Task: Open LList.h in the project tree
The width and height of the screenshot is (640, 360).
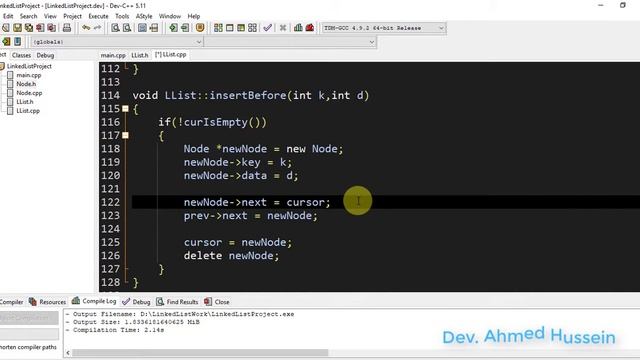Action: coord(25,102)
